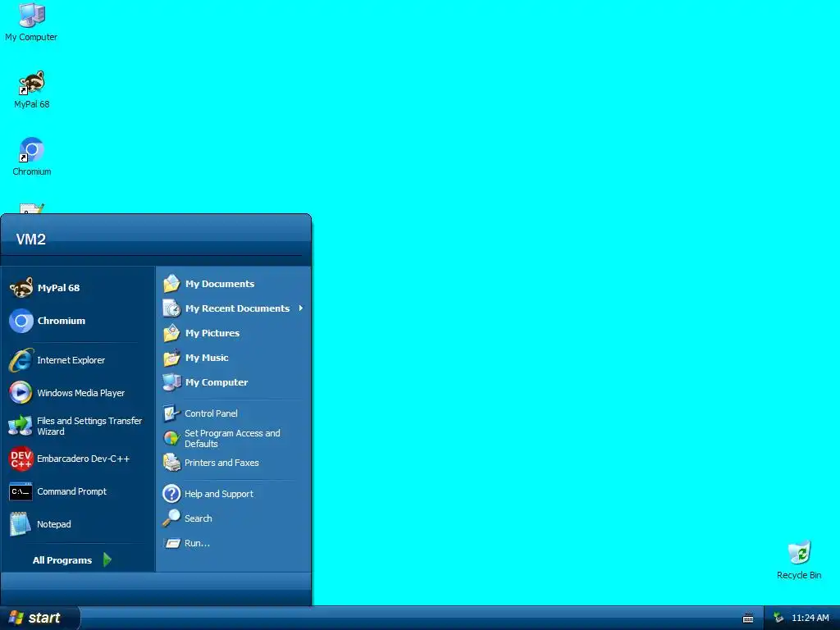Select Embarcadero Dev-C++ menu label
Image resolution: width=840 pixels, height=630 pixels.
click(83, 459)
